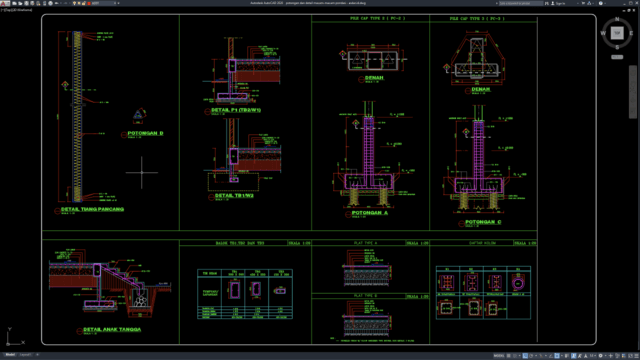Screen dimensions: 640x360
Task: Click the isolate objects icon
Action: click(617, 356)
